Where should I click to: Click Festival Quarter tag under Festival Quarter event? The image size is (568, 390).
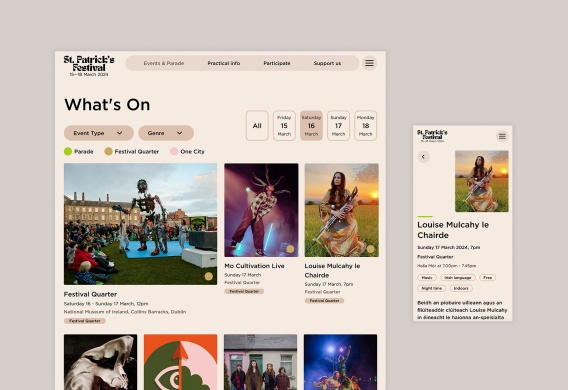click(85, 321)
